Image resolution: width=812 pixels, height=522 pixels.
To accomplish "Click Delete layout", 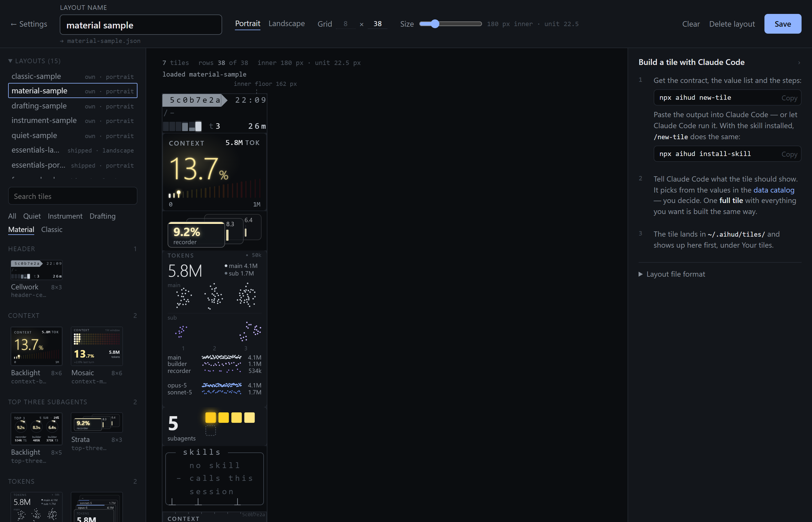I will click(x=732, y=24).
